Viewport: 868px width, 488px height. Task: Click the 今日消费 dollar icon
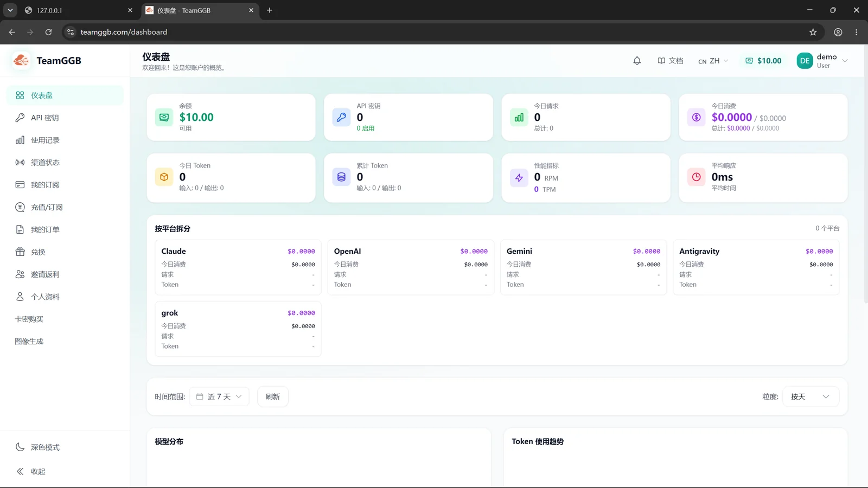(697, 117)
